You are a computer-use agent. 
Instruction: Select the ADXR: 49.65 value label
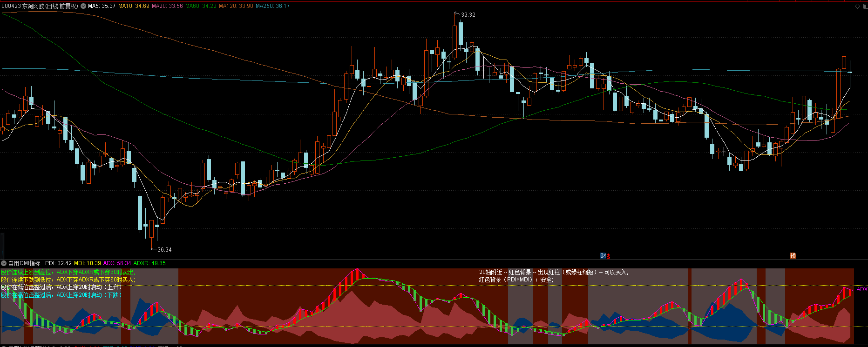tap(149, 263)
